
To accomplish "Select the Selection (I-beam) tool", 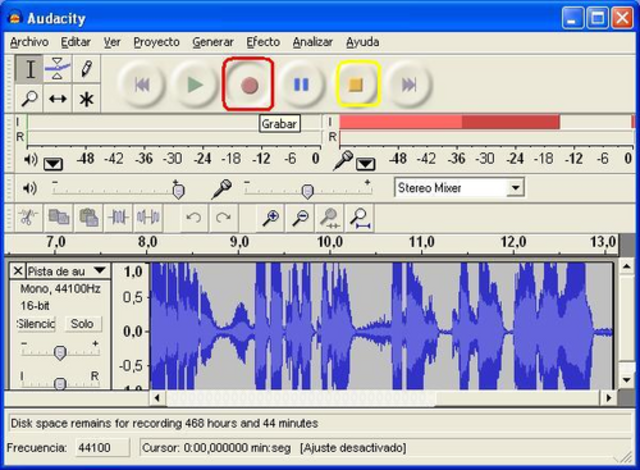I will coord(29,69).
